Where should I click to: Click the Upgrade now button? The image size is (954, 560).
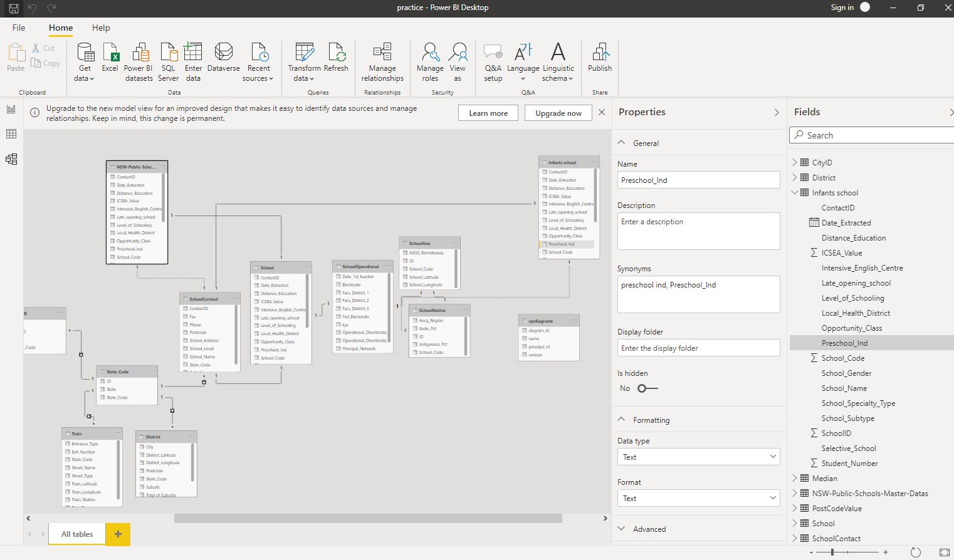558,113
